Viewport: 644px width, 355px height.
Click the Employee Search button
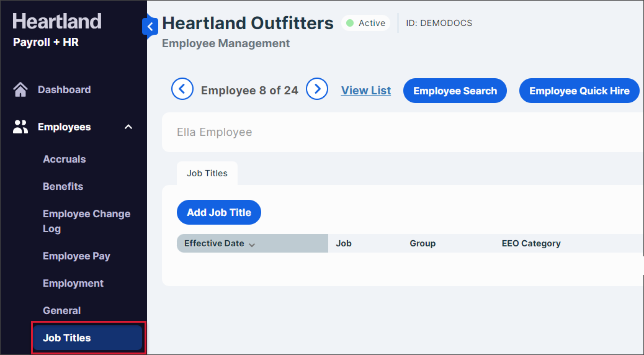coord(455,91)
